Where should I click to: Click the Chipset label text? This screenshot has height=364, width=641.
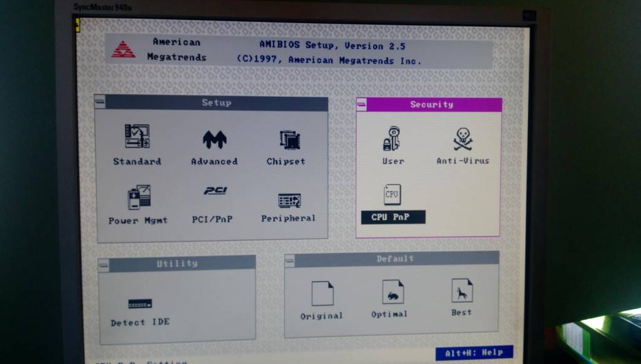(285, 161)
